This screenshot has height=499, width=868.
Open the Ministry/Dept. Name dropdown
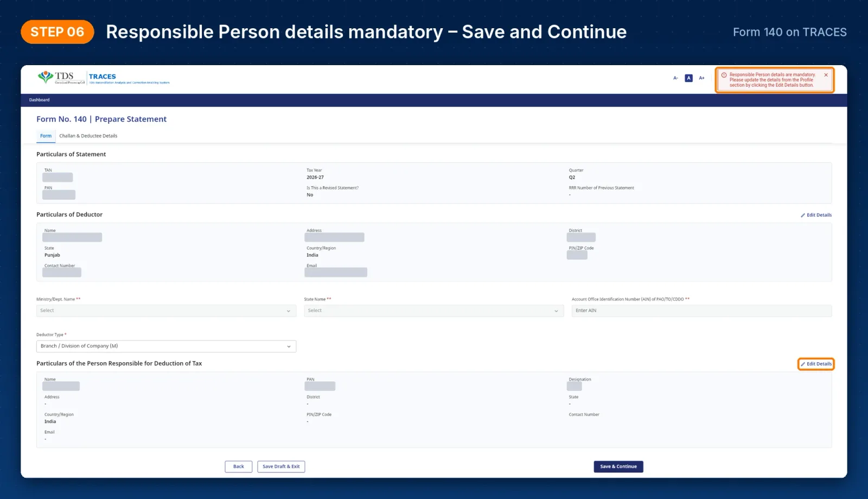click(166, 311)
